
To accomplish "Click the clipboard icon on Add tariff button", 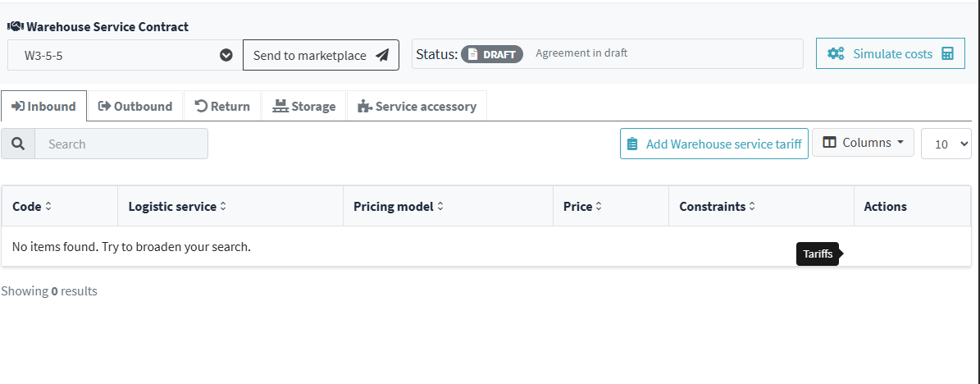I will click(632, 144).
